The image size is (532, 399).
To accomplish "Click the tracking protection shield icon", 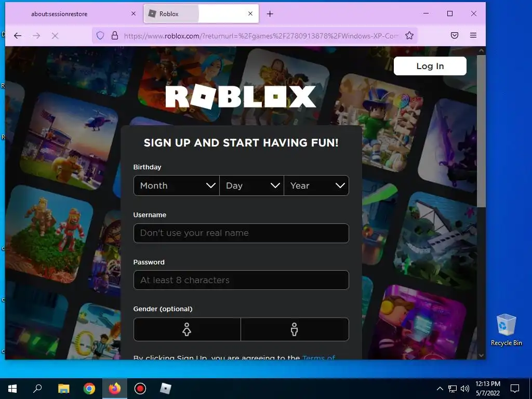I will tap(100, 36).
